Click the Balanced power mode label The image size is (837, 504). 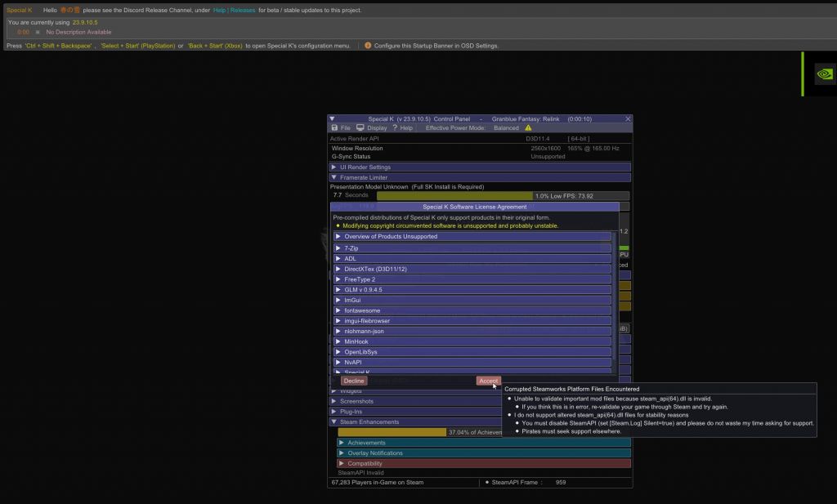pos(506,128)
